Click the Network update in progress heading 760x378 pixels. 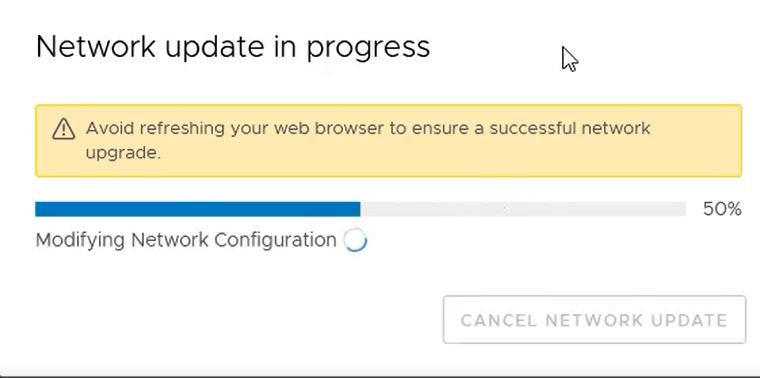click(233, 47)
